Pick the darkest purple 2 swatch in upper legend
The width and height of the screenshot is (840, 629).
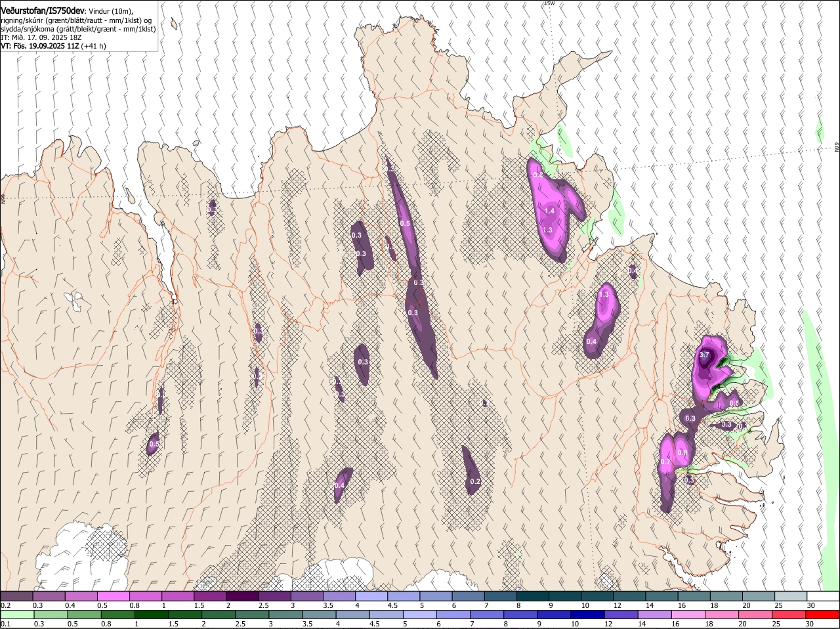[x=242, y=596]
